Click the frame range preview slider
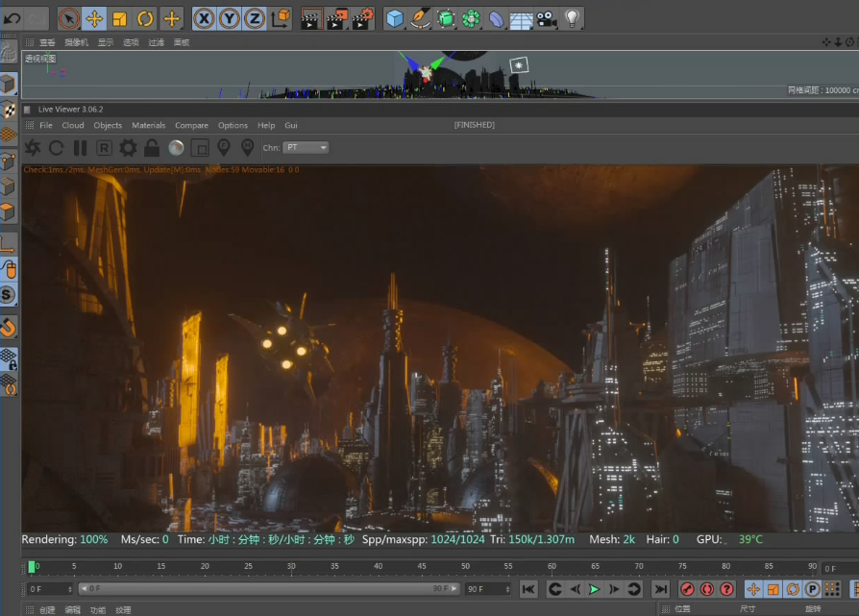Image resolution: width=859 pixels, height=616 pixels. [x=268, y=588]
